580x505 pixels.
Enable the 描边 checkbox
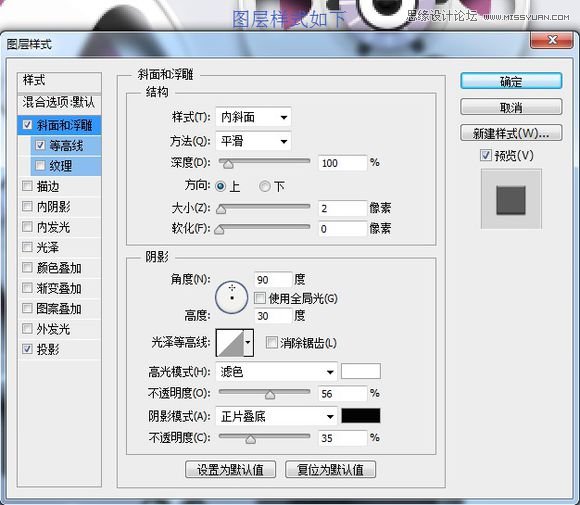coord(27,186)
